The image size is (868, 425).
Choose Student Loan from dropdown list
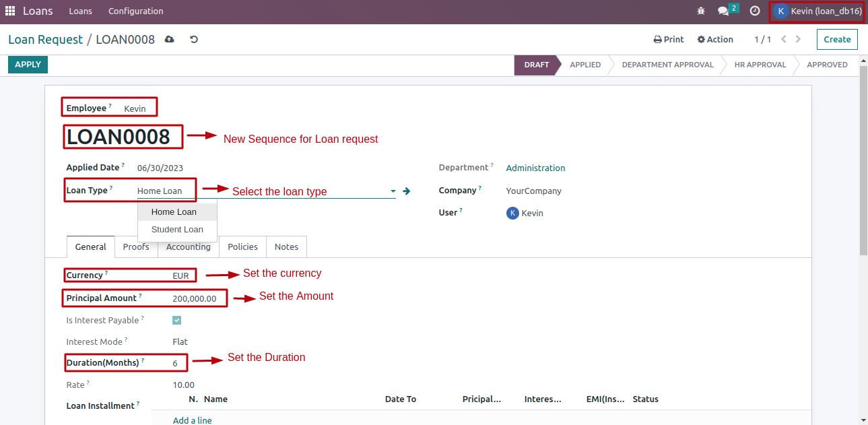point(178,230)
